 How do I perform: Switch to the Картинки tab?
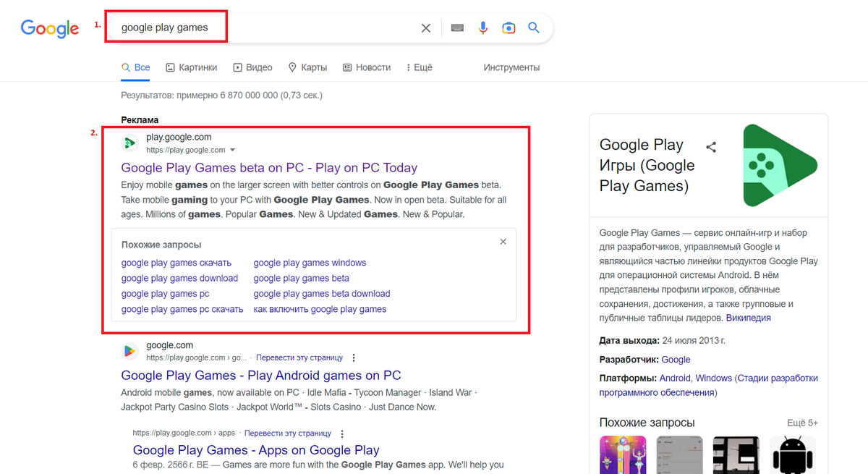[x=191, y=67]
